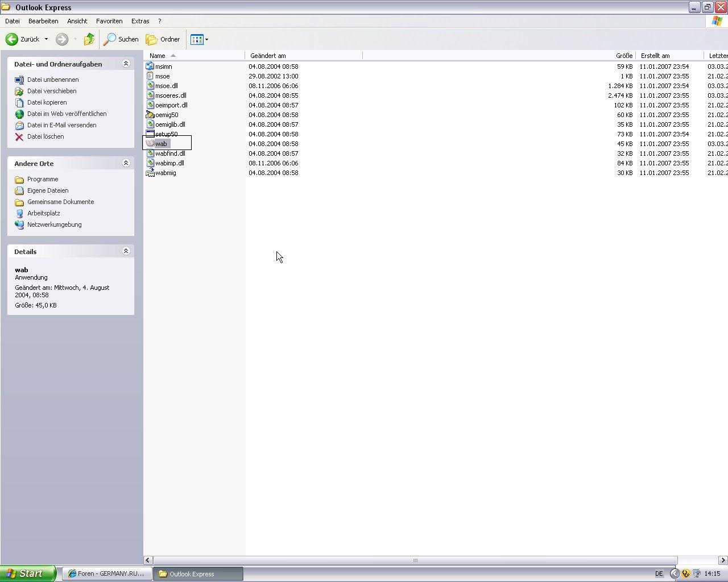Open the Favoriten menu
Screen dimensions: 728x582
point(109,21)
